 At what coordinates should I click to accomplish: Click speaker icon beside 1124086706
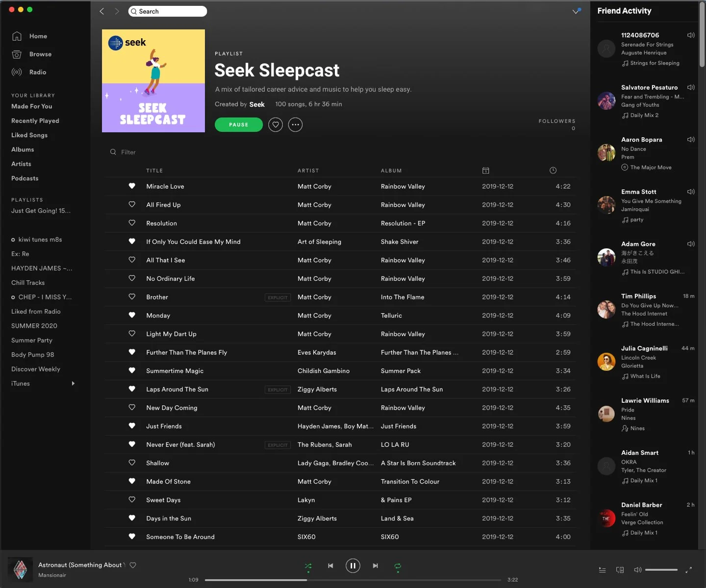[x=691, y=35]
